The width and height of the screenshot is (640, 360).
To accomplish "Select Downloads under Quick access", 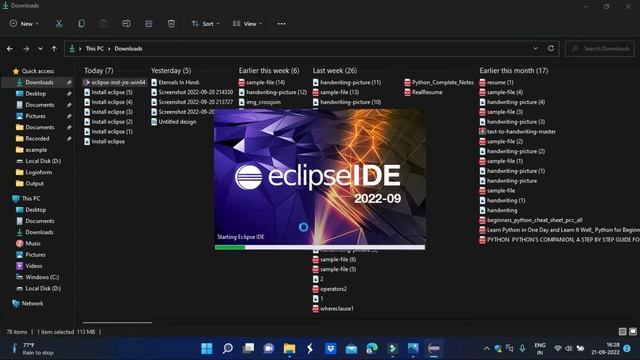I will tap(39, 82).
